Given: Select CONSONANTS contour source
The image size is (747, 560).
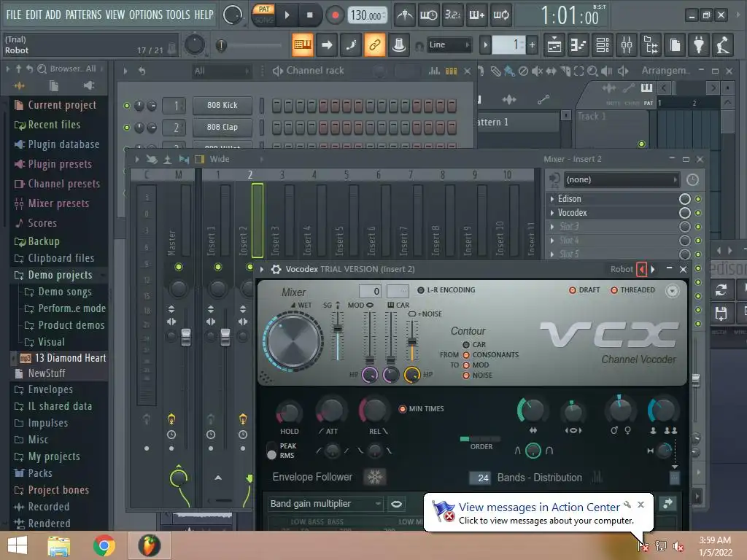Looking at the screenshot, I should 466,355.
